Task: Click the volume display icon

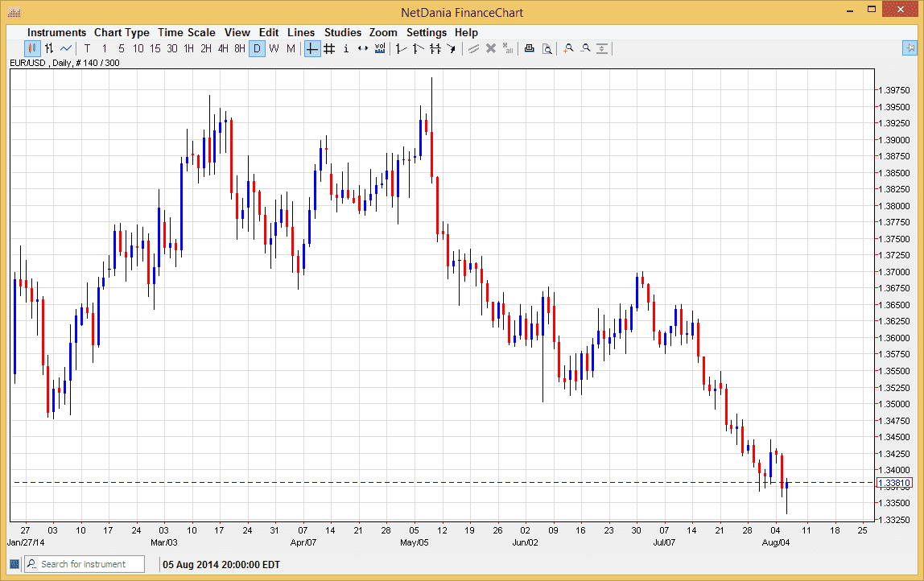Action: click(x=380, y=48)
